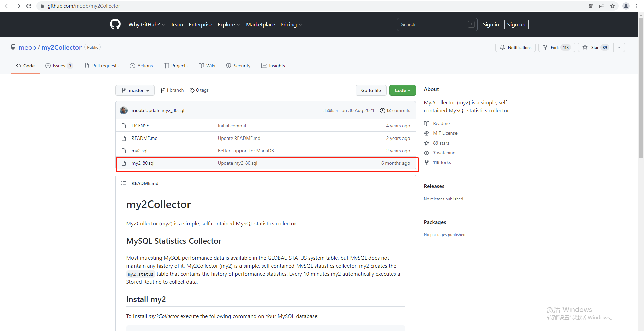Switch to the Pull requests tab
The height and width of the screenshot is (331, 644).
tap(101, 66)
